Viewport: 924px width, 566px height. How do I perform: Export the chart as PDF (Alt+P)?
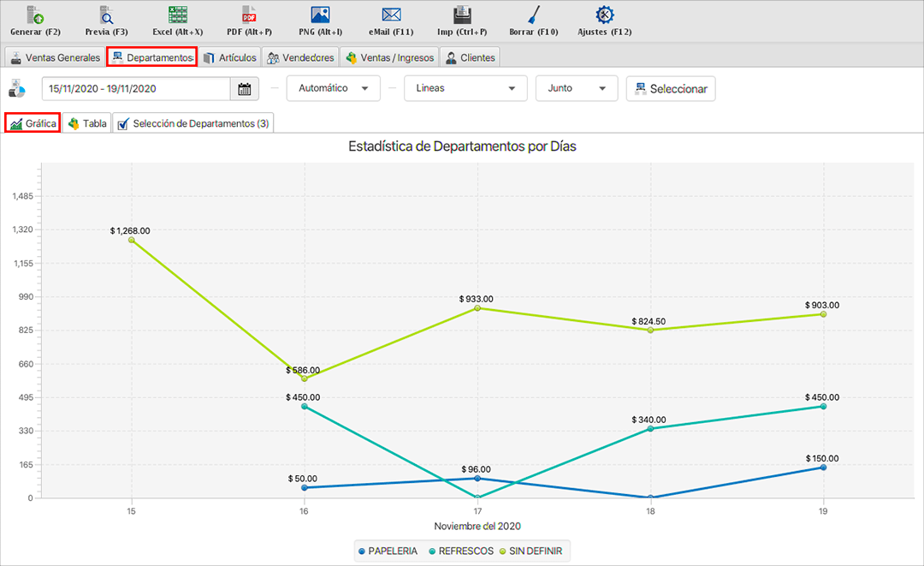(249, 15)
